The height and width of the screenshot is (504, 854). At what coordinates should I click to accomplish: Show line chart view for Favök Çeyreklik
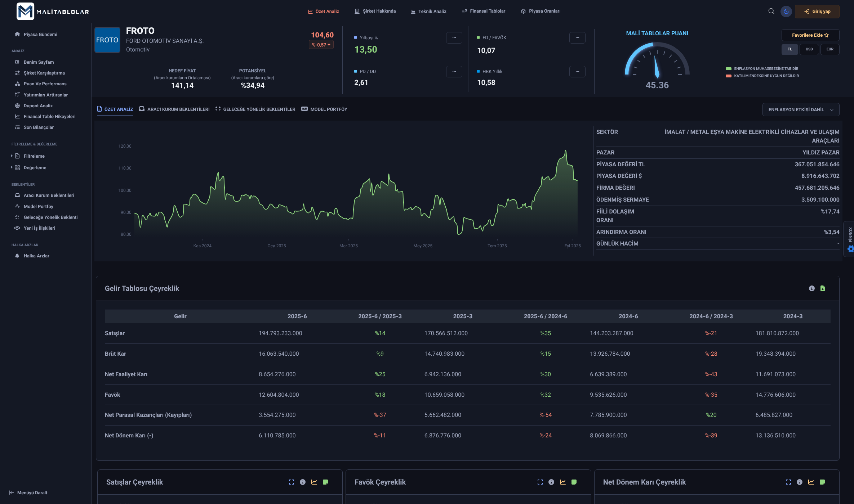point(563,482)
